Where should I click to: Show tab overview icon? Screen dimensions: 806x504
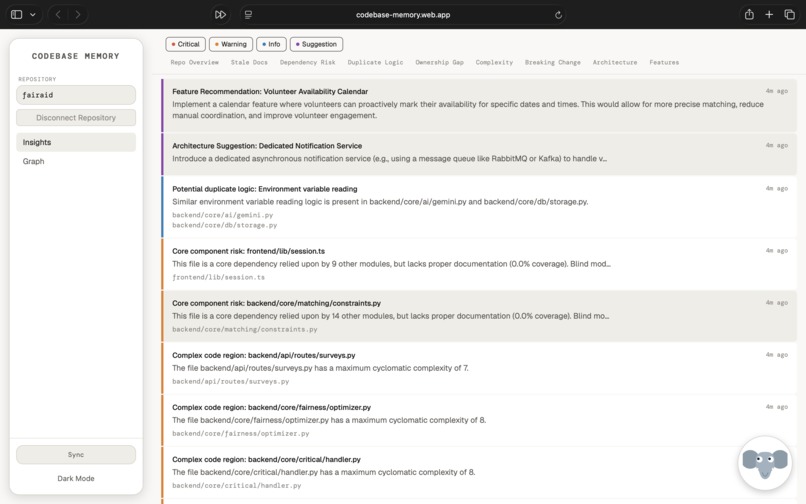pyautogui.click(x=790, y=14)
